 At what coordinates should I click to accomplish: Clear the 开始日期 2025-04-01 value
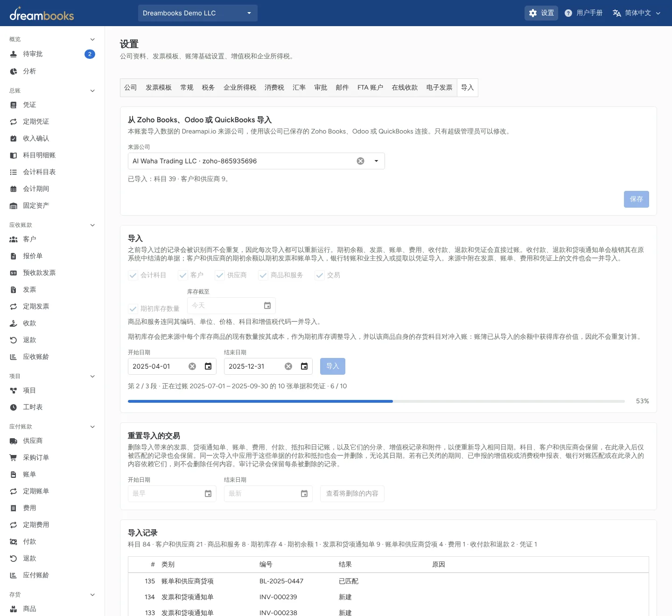192,366
